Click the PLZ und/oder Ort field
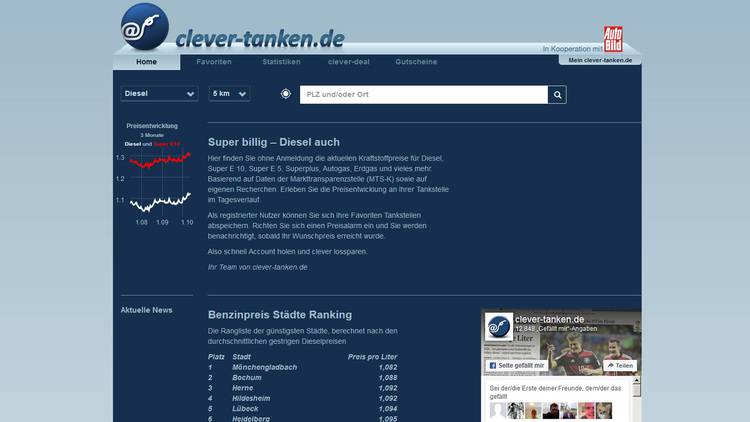 pos(423,94)
